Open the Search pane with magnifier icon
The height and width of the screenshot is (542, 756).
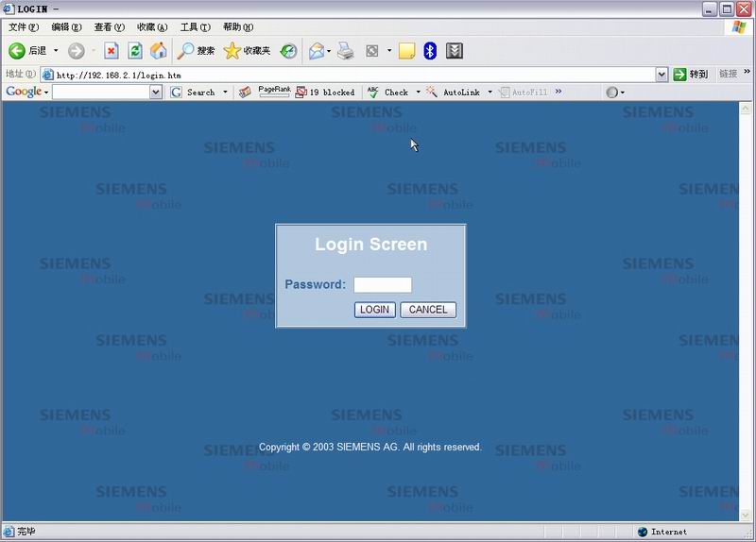click(x=196, y=51)
